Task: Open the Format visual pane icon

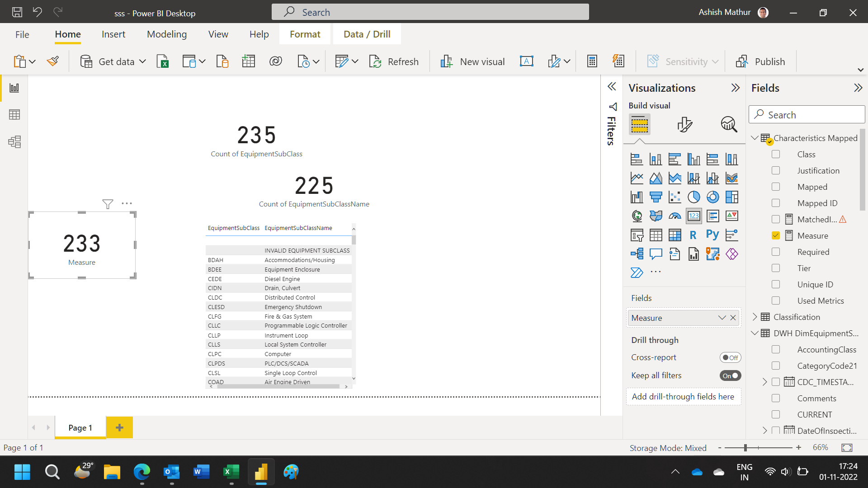Action: [684, 124]
